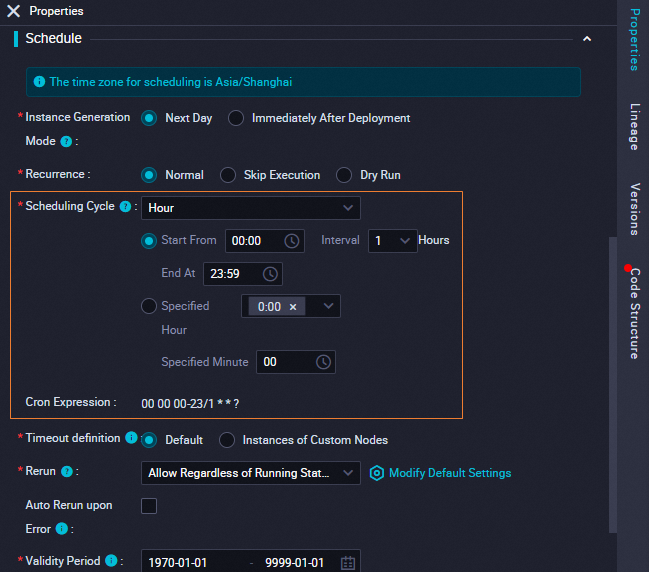Click clock icon in Start From field
The width and height of the screenshot is (649, 572).
point(292,241)
